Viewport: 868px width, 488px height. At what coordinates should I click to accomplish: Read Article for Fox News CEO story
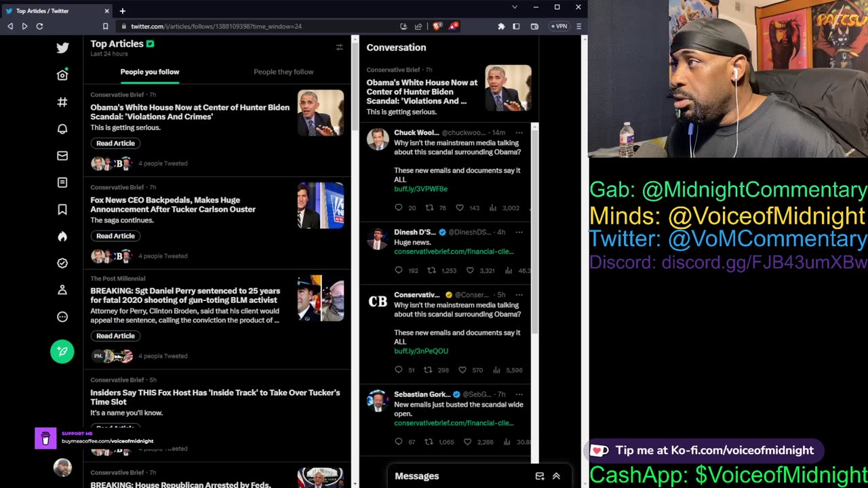[x=115, y=236]
